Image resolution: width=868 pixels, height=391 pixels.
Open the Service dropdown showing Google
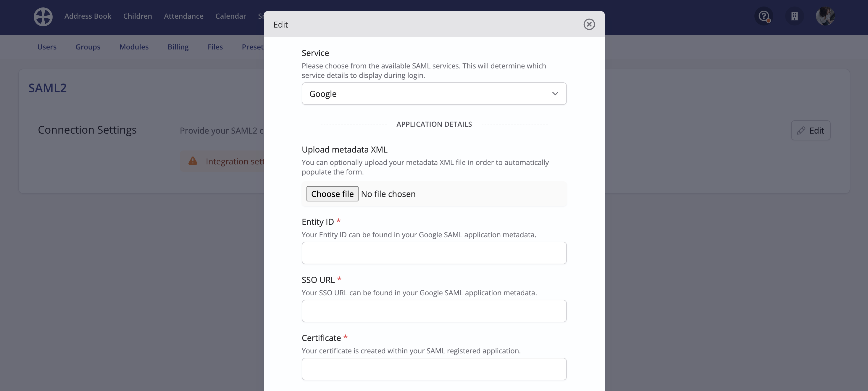pyautogui.click(x=434, y=93)
